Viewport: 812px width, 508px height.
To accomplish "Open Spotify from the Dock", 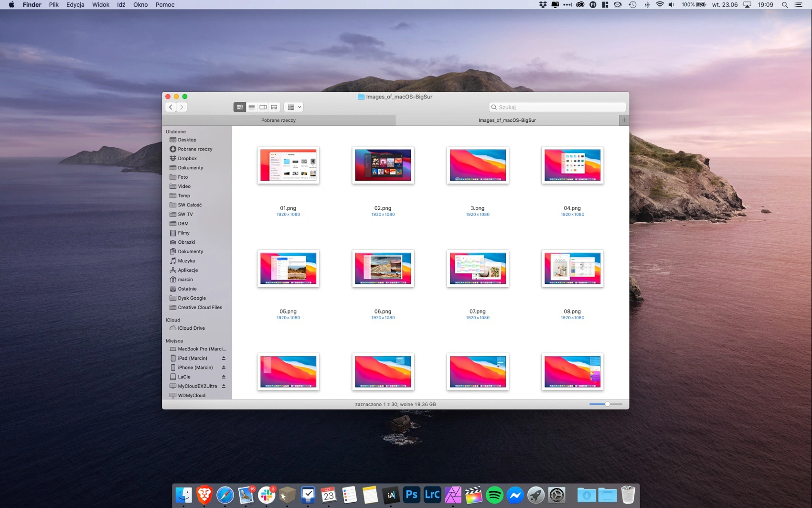I will pos(494,495).
